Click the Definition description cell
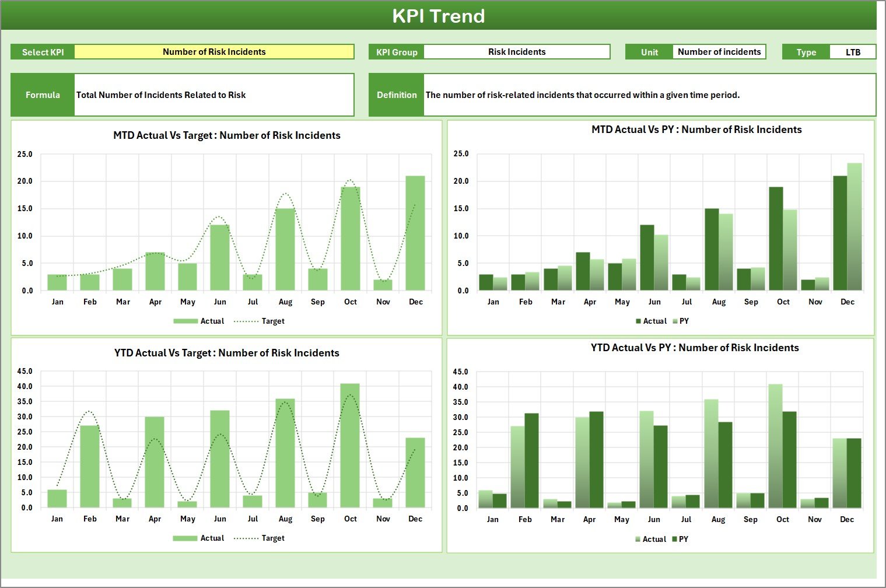Screen dimensions: 886x588 pyautogui.click(x=649, y=94)
